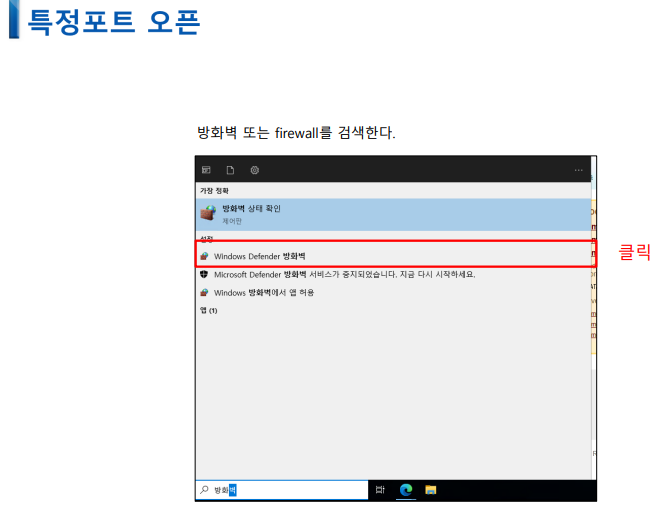
Task: Open the Microsoft Defender 방화벽 service stopped result
Action: (x=393, y=274)
